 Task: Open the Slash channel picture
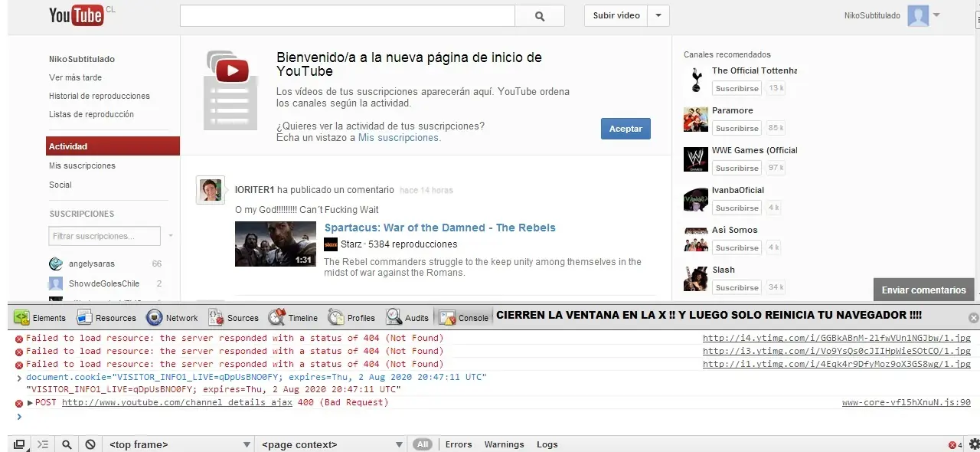point(696,279)
